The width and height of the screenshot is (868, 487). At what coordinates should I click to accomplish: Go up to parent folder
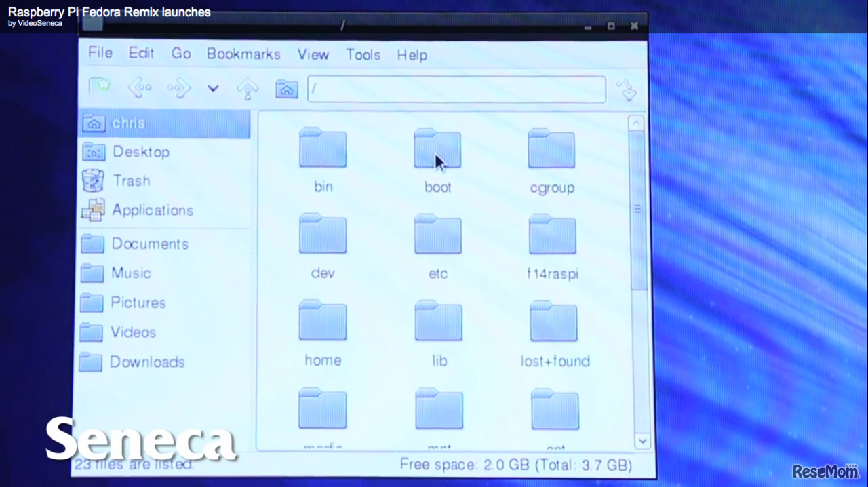coord(248,89)
